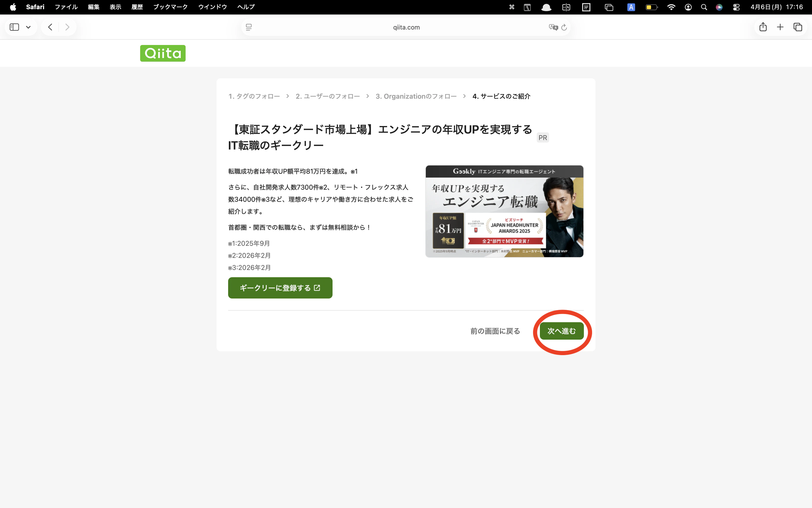Click the translate page icon
This screenshot has width=812, height=508.
tap(553, 27)
